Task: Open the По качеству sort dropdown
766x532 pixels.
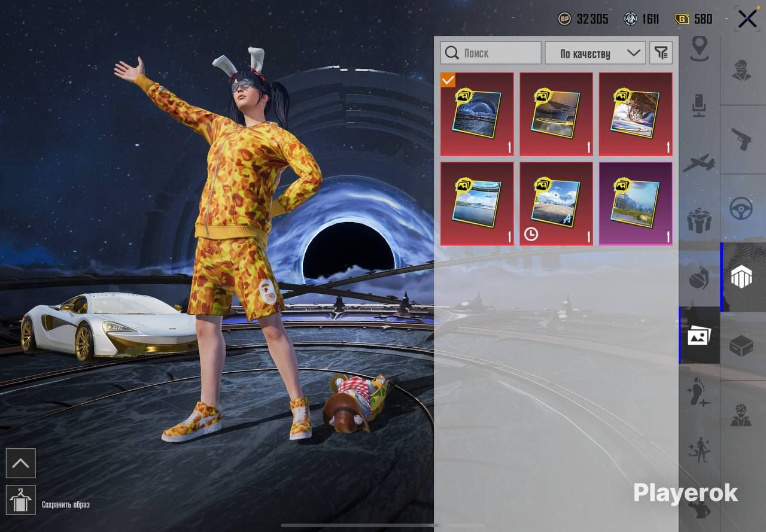Action: click(x=595, y=53)
